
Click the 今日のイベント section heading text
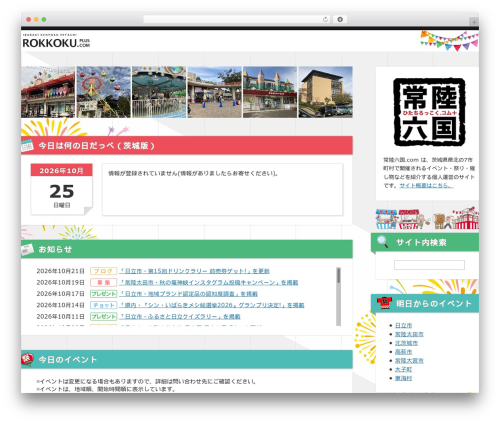click(x=68, y=360)
